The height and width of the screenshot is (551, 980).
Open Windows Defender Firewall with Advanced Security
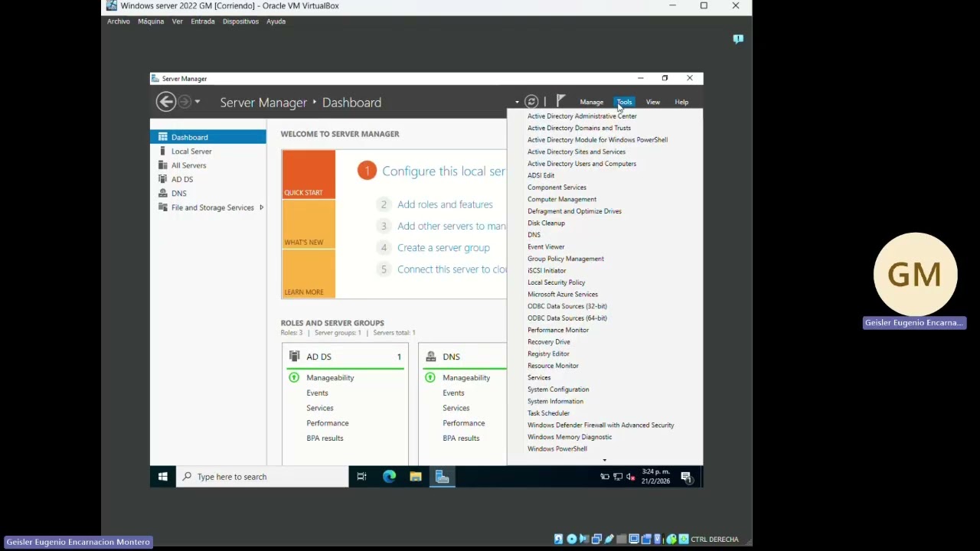(x=601, y=425)
